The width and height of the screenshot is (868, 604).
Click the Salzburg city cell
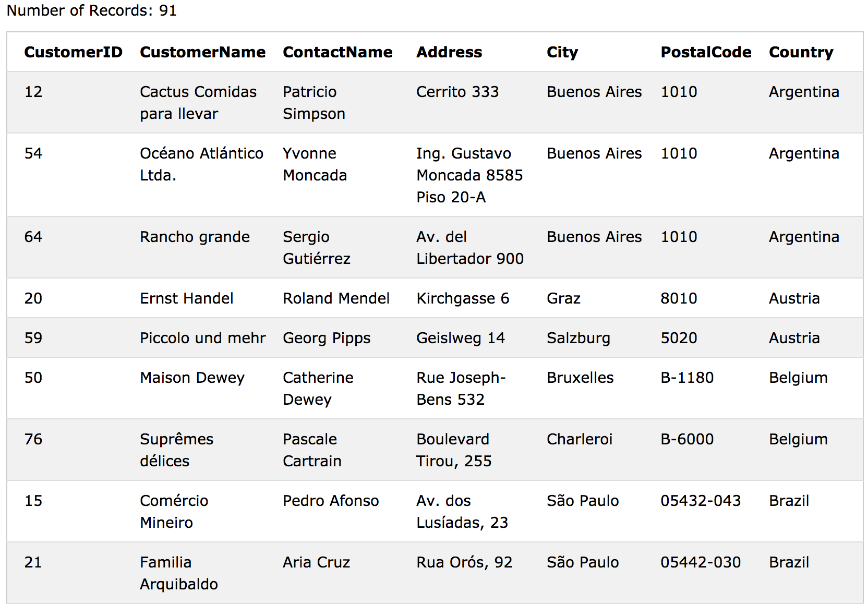point(578,338)
